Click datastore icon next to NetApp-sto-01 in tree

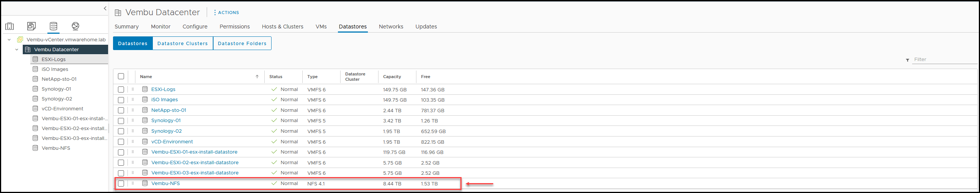point(35,79)
